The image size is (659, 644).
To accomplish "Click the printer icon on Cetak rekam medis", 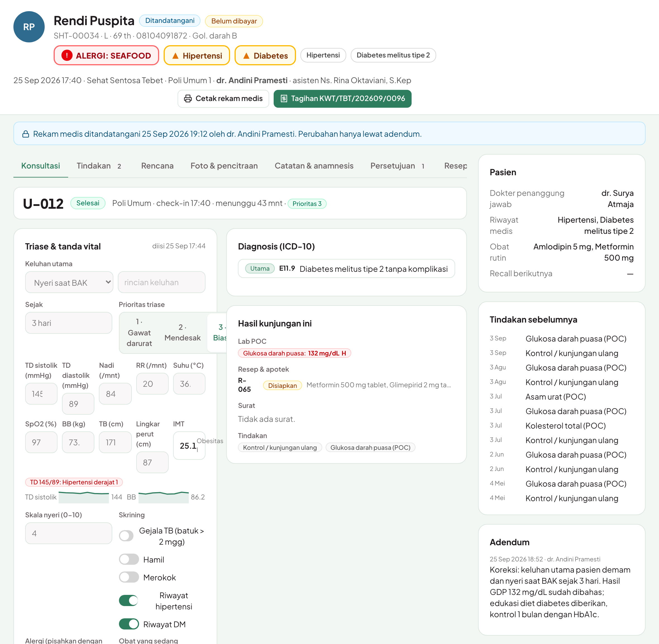I will (188, 98).
